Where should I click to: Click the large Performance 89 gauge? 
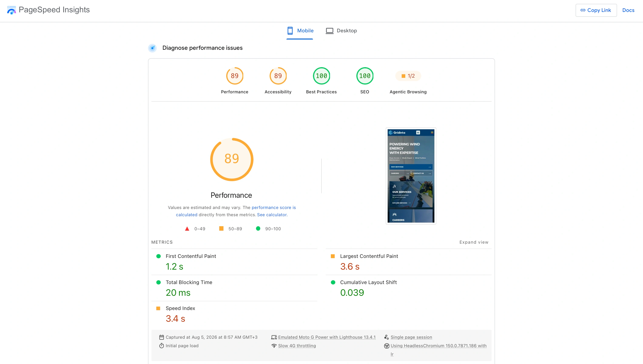tap(232, 159)
